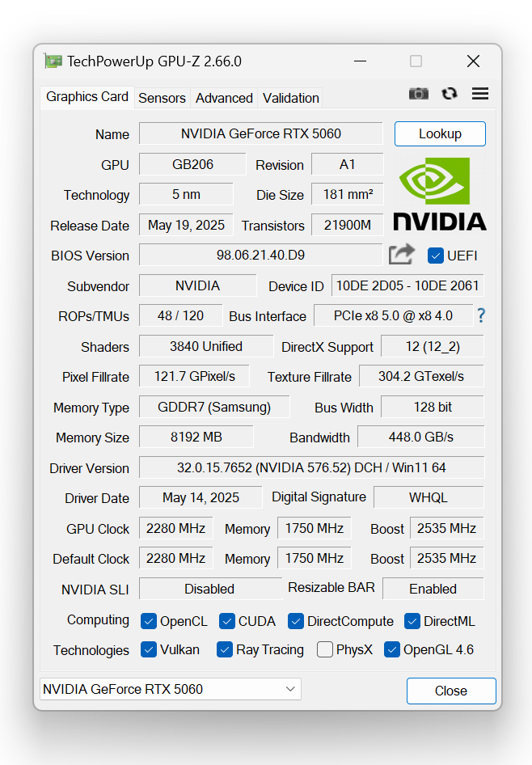The image size is (532, 765).
Task: Open the Advanced tab
Action: (224, 98)
